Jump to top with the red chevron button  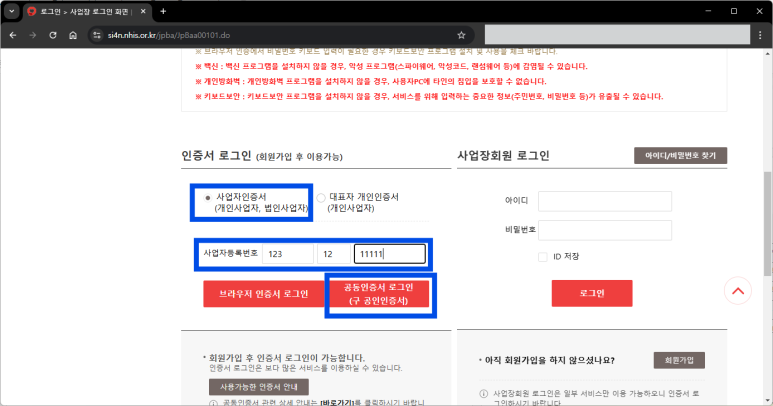point(738,291)
